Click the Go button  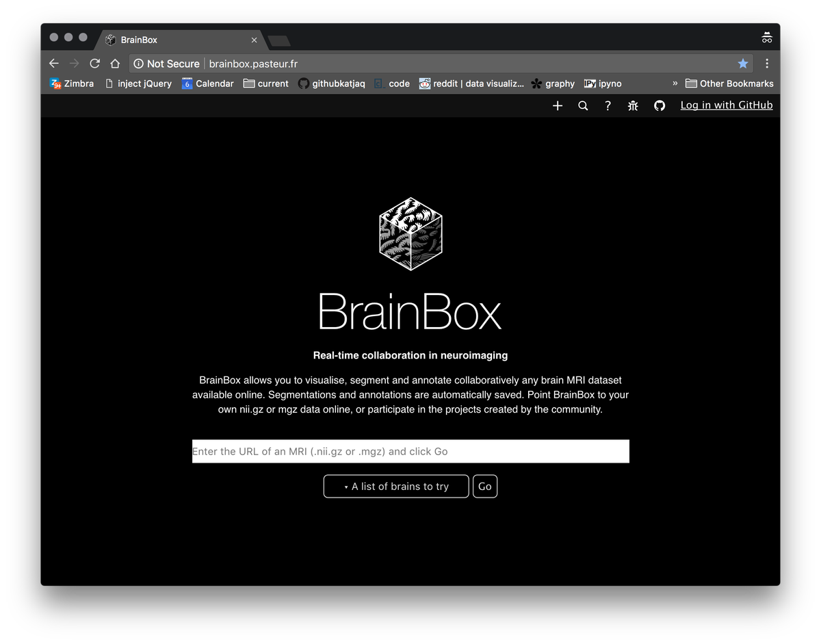(x=485, y=486)
